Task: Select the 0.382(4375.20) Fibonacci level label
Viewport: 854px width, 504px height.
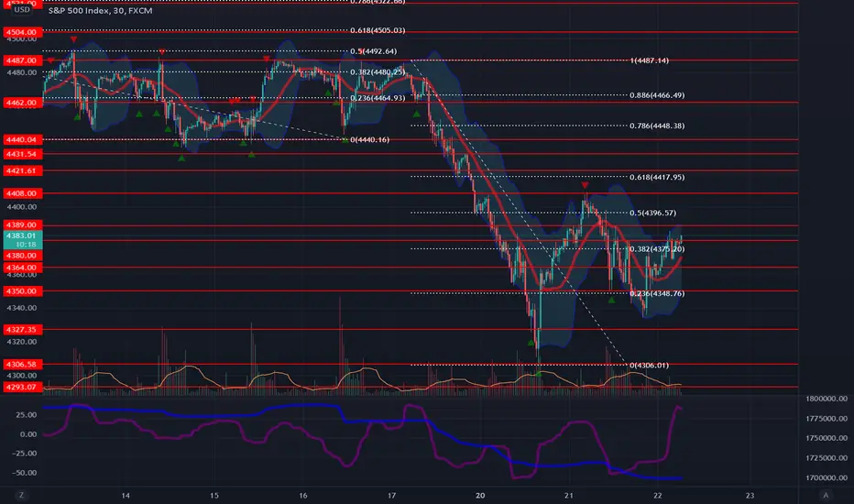Action: tap(657, 249)
